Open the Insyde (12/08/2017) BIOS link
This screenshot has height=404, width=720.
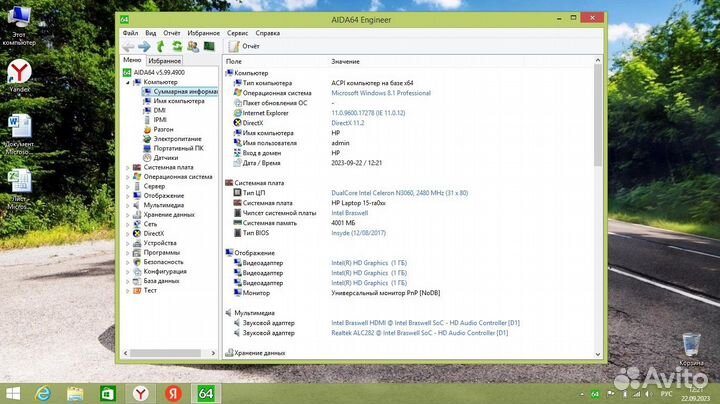click(x=359, y=233)
